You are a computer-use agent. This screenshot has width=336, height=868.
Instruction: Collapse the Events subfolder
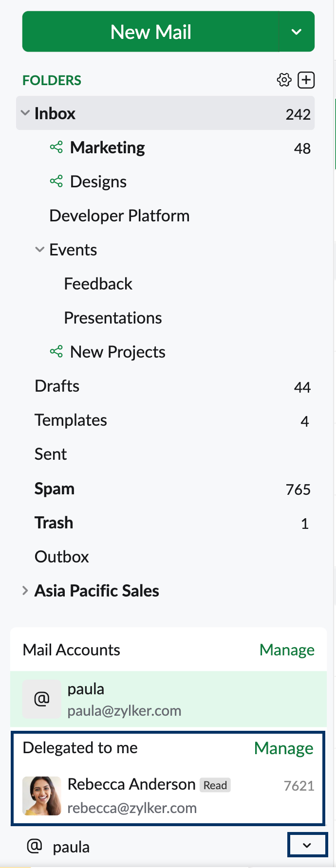coord(40,250)
